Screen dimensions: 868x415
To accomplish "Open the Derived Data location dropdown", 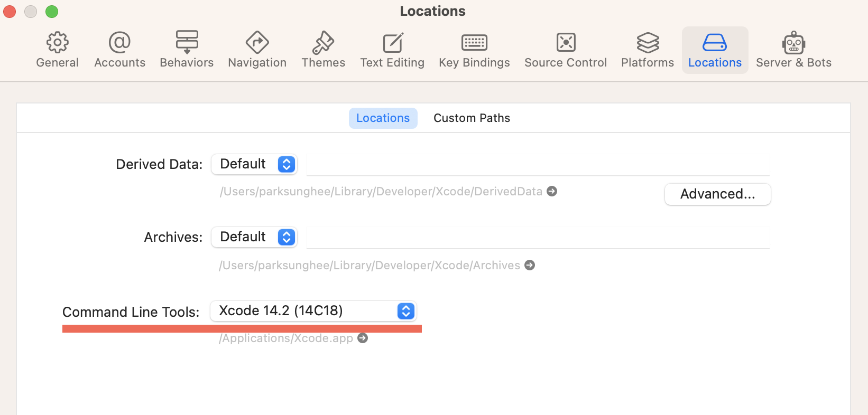I will click(x=254, y=164).
